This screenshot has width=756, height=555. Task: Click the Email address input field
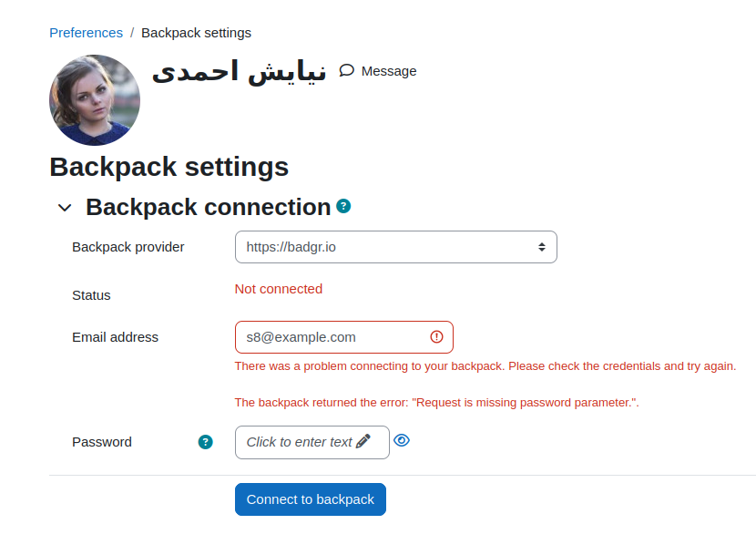click(344, 337)
